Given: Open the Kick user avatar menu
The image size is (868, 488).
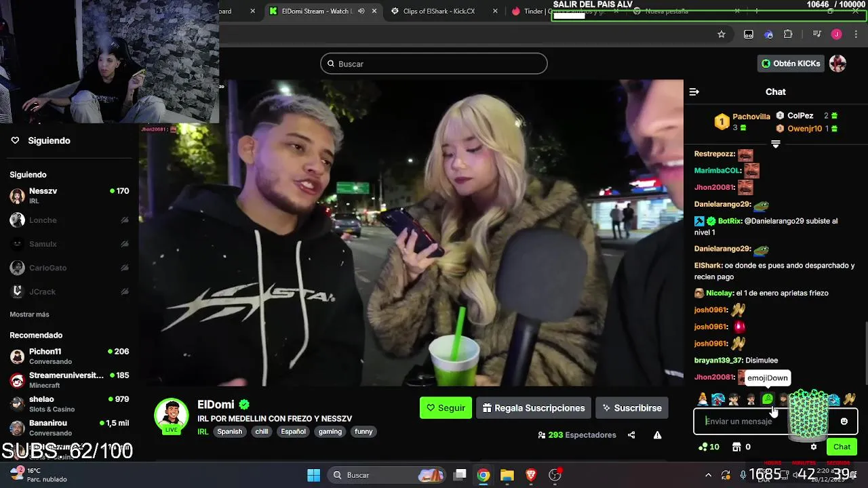Looking at the screenshot, I should pos(837,64).
